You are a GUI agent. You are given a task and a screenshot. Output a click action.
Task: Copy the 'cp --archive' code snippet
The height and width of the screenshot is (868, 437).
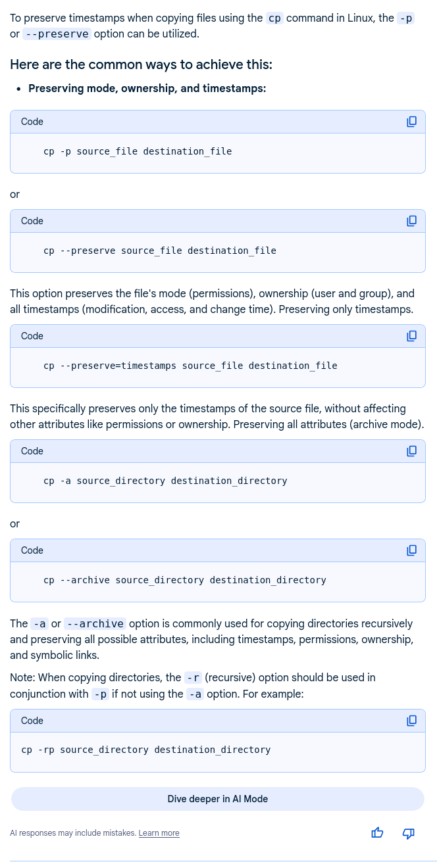pos(412,550)
